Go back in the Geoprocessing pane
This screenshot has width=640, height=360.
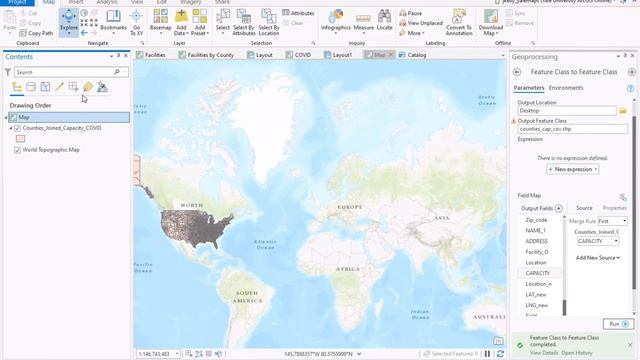[x=517, y=72]
